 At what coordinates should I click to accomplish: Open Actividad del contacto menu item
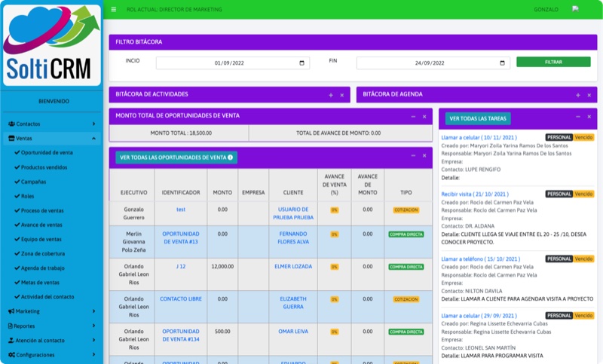pyautogui.click(x=44, y=297)
